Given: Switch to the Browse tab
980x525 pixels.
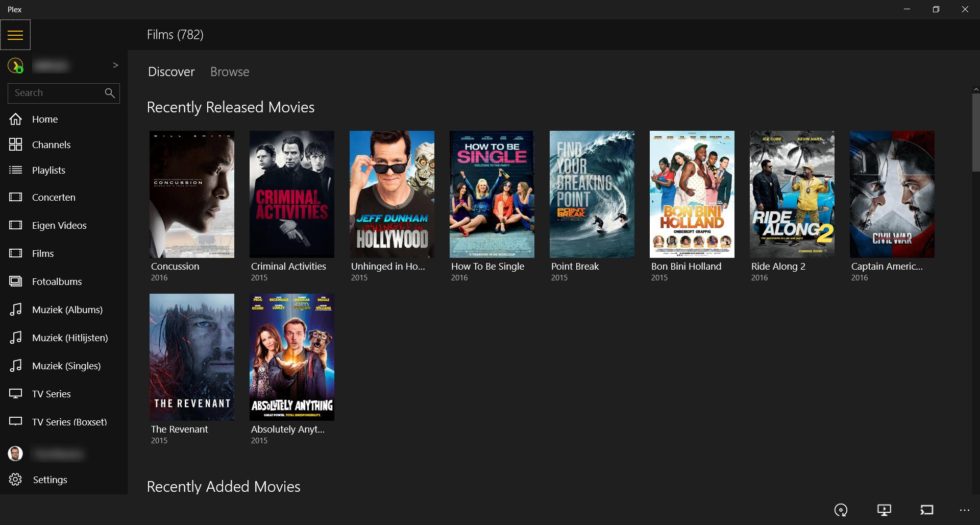Looking at the screenshot, I should 230,72.
